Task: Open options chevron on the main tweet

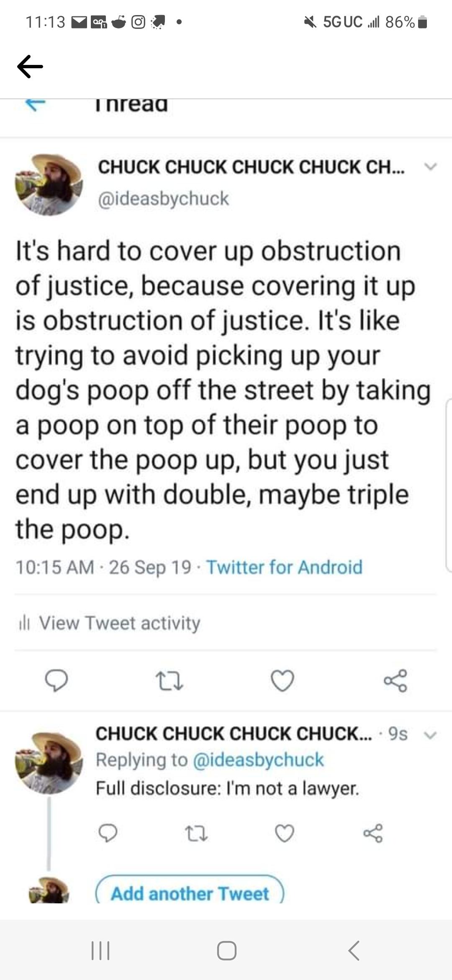Action: pyautogui.click(x=431, y=167)
